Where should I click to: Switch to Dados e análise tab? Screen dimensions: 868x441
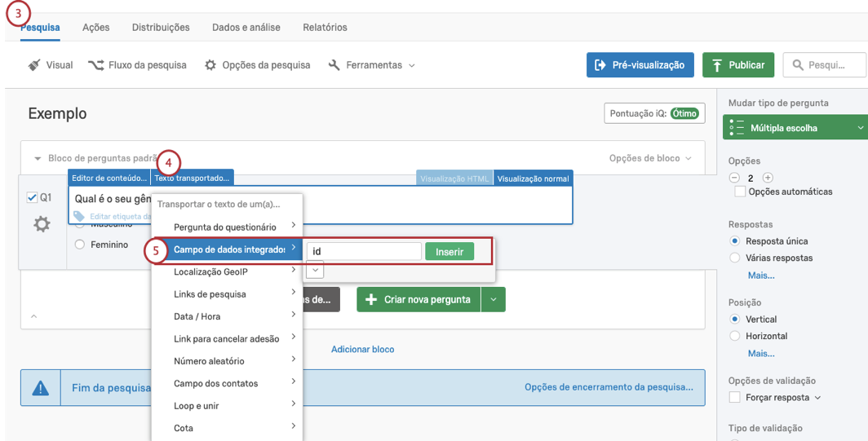point(246,27)
